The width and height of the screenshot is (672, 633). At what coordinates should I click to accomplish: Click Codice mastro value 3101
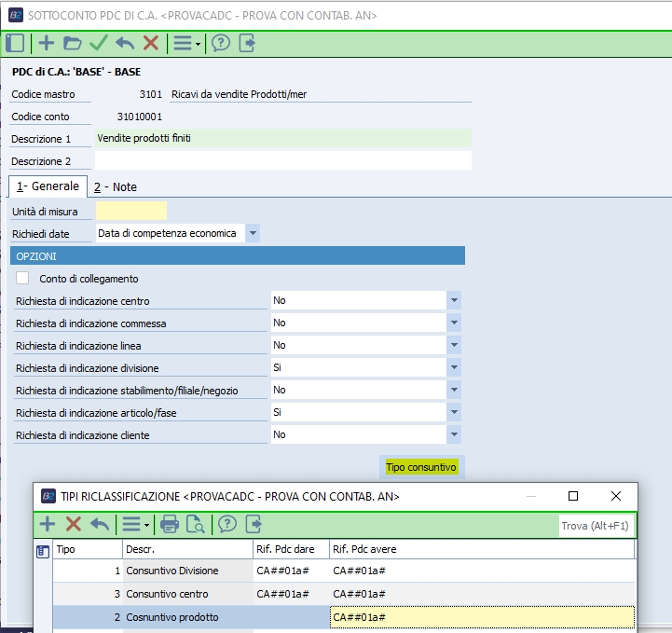pos(151,94)
